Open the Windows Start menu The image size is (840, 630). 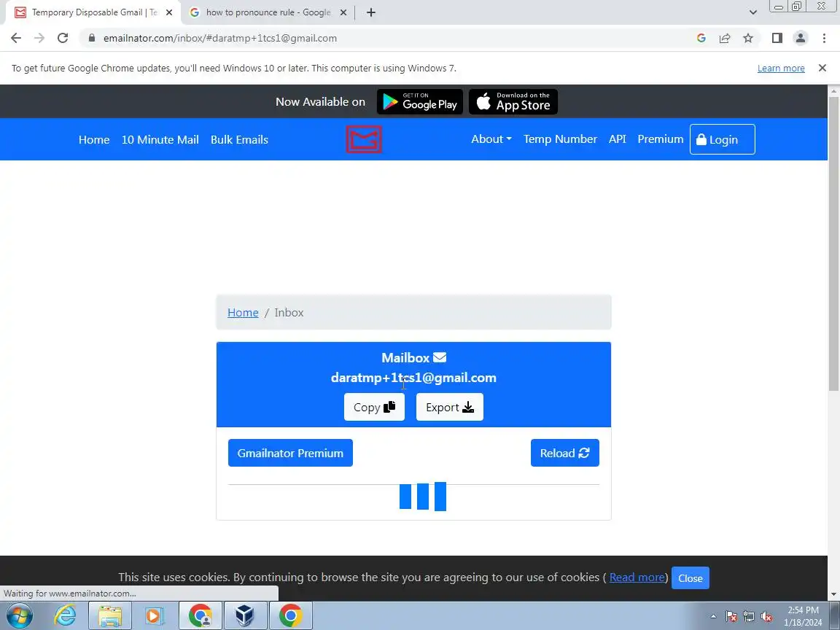tap(19, 615)
